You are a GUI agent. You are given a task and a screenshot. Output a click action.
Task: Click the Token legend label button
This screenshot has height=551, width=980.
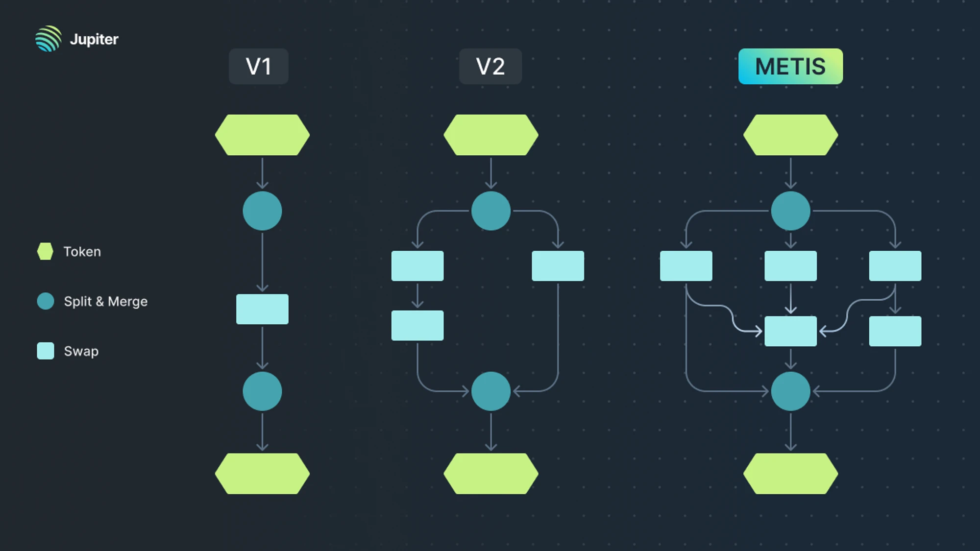tap(81, 251)
